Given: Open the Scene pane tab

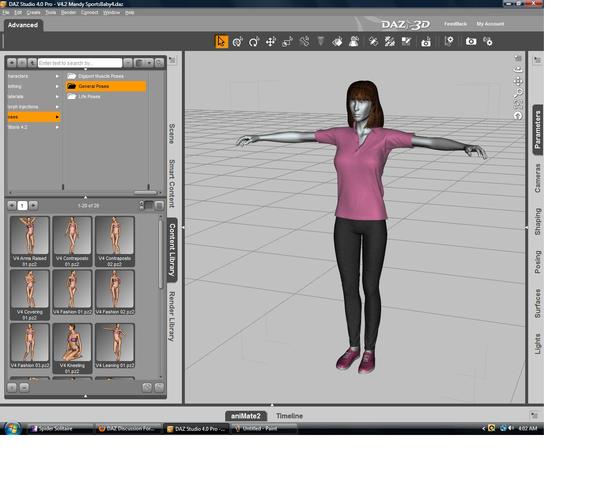Looking at the screenshot, I should coord(171,134).
